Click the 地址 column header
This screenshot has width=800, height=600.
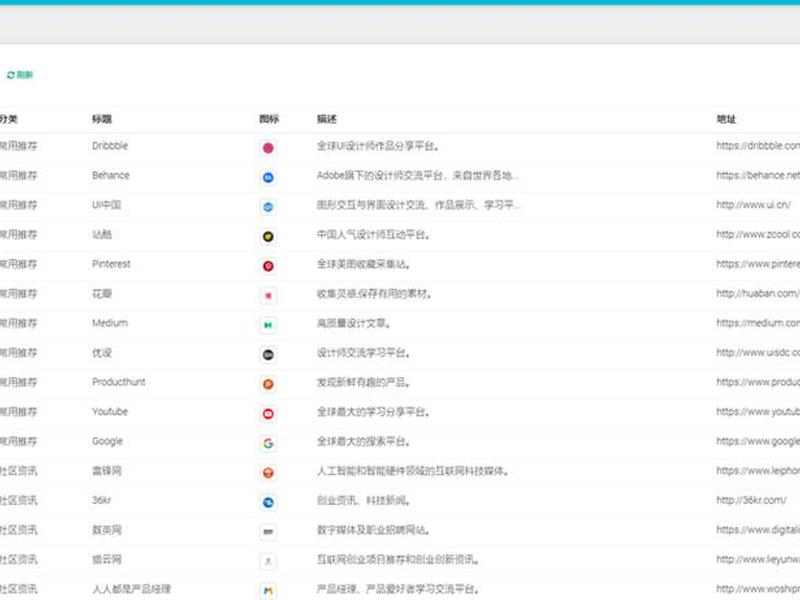(x=726, y=119)
